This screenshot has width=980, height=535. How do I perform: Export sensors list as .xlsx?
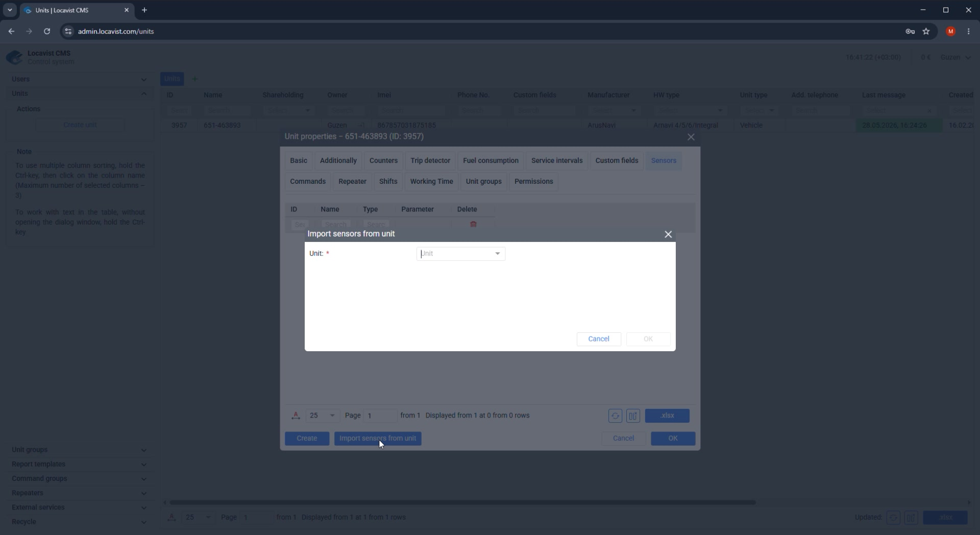point(667,416)
